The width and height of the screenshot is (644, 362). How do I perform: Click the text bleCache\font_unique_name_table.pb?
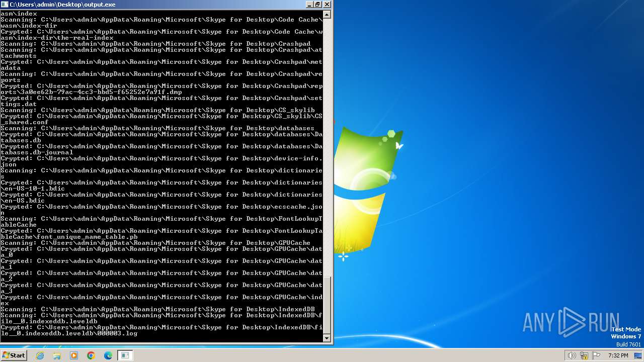click(69, 237)
